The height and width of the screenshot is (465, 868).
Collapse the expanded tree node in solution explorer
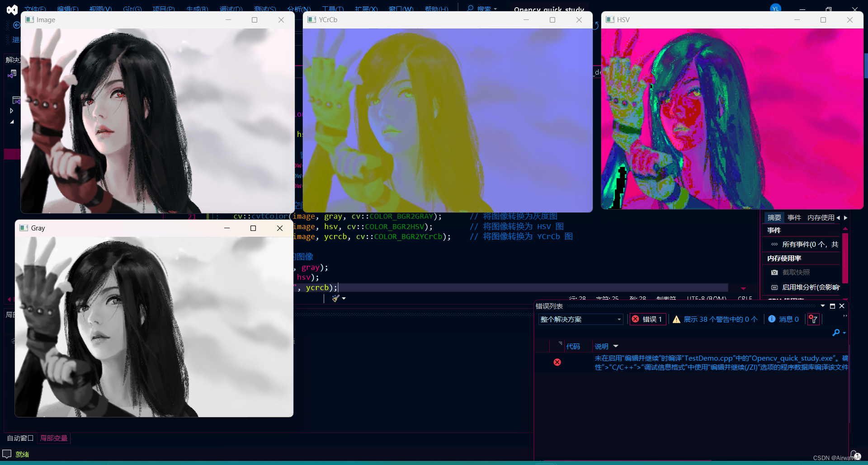12,122
